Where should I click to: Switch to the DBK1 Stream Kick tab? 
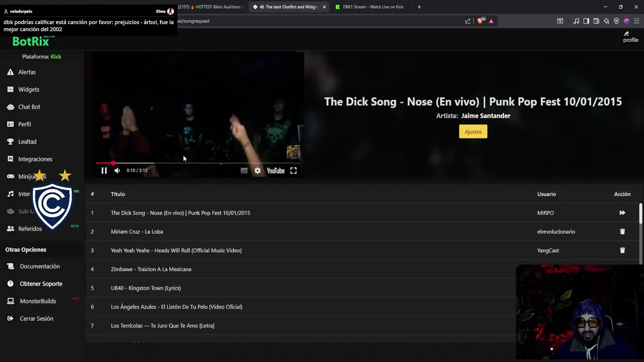pos(373,7)
